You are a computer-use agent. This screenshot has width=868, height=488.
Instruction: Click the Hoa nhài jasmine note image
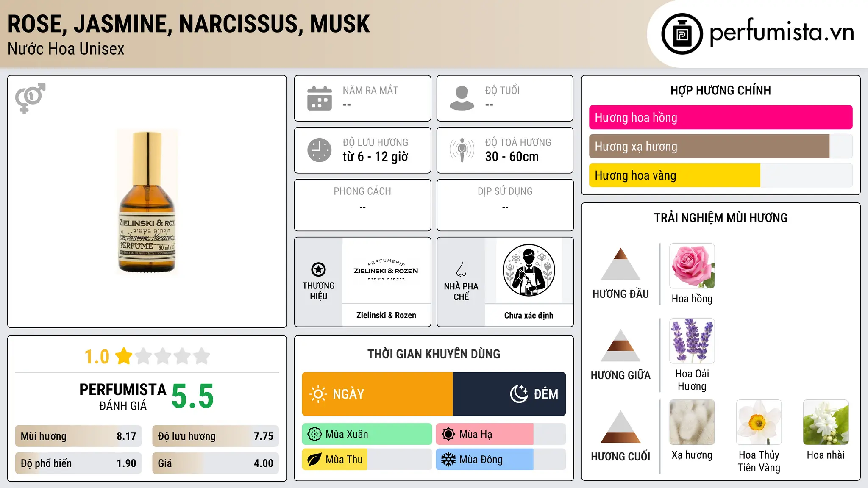tap(826, 422)
